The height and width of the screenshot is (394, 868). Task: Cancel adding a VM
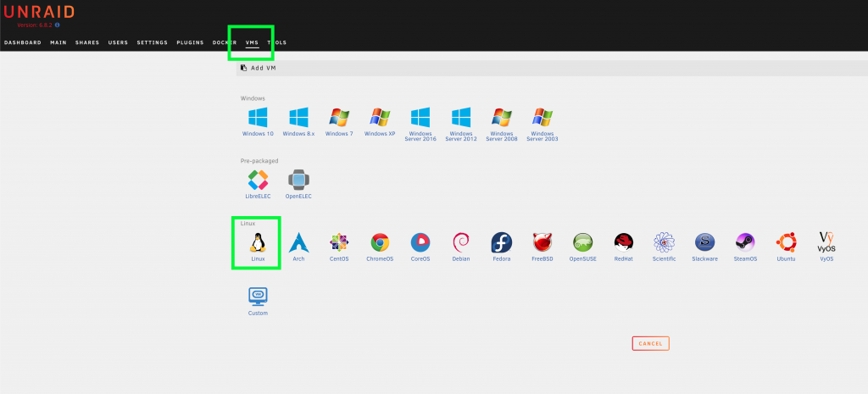pos(650,344)
